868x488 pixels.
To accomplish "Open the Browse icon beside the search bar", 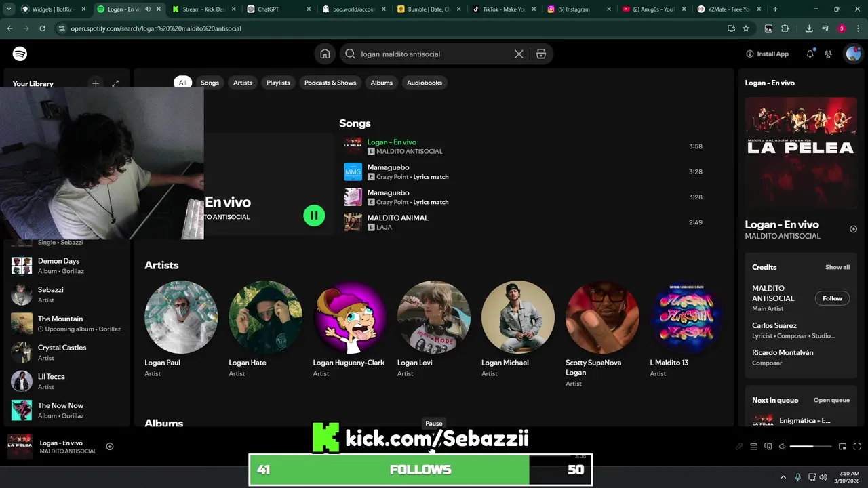I will pos(541,54).
